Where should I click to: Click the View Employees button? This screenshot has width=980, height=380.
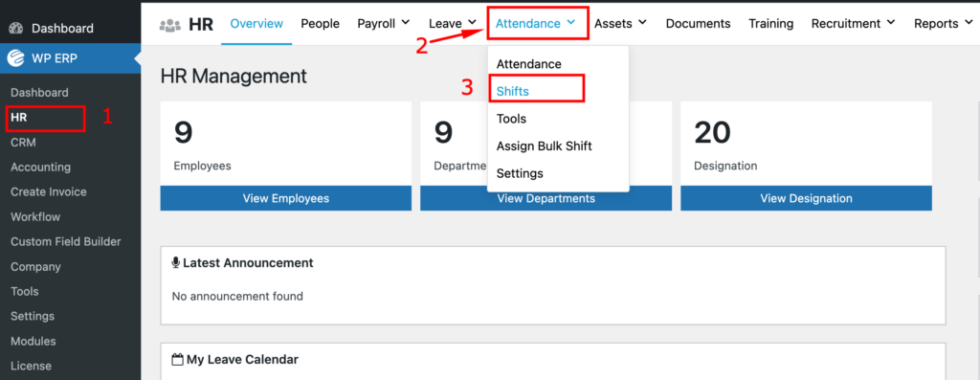coord(285,198)
